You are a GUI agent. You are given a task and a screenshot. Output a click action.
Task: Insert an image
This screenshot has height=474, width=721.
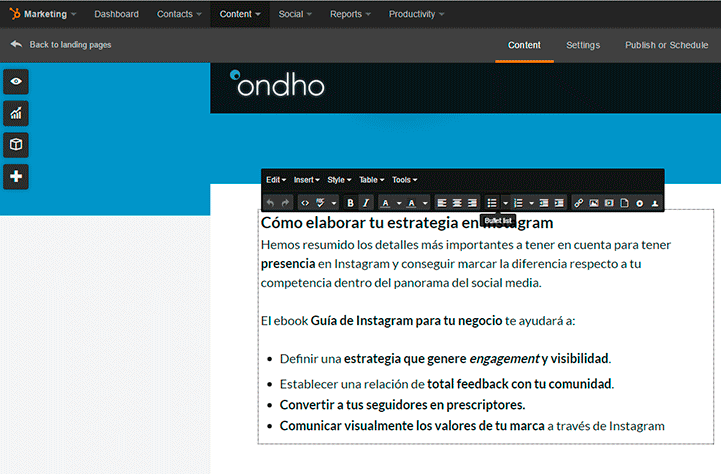tap(594, 203)
